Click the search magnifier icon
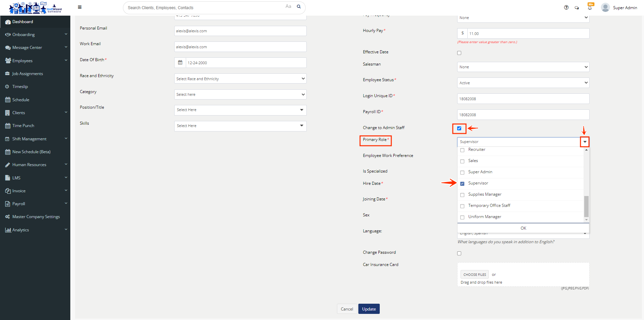The width and height of the screenshot is (644, 320). [x=299, y=6]
